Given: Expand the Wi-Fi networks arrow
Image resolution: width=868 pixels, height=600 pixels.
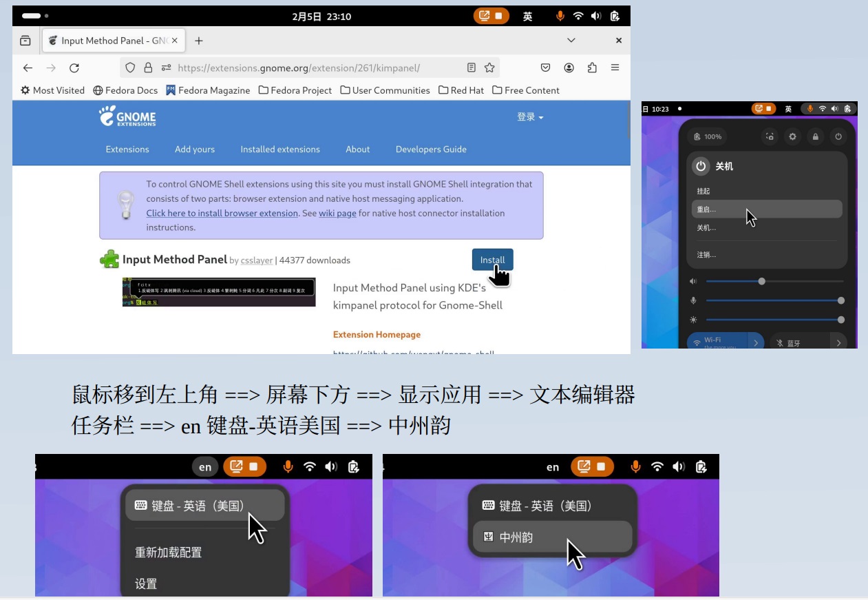Looking at the screenshot, I should click(756, 342).
